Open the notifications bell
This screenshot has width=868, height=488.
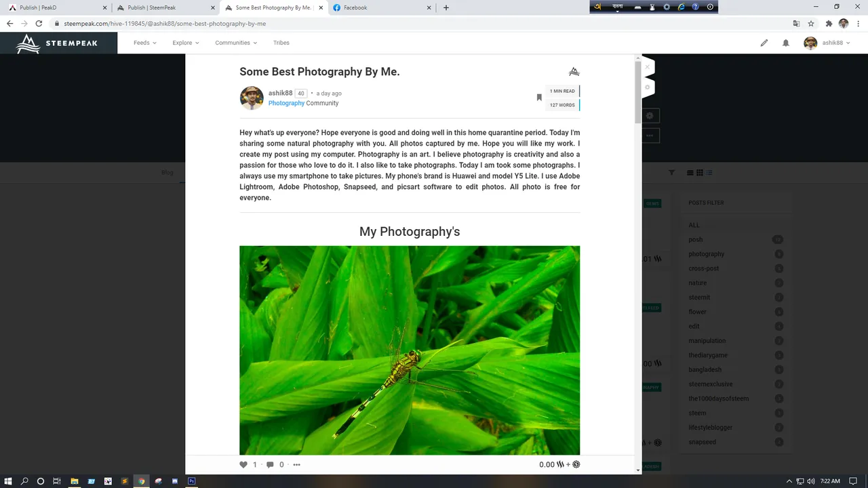tap(786, 43)
